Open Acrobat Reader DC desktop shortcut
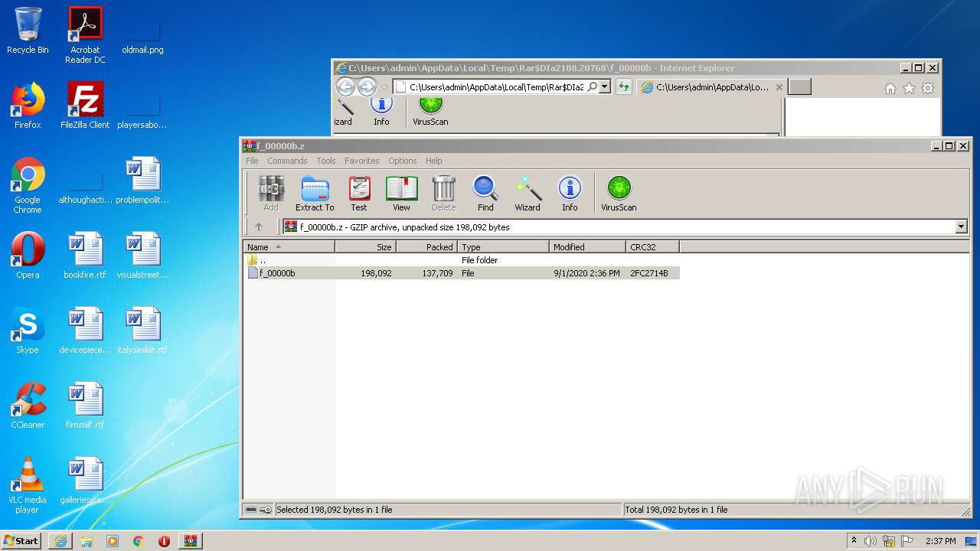Image resolution: width=980 pixels, height=551 pixels. tap(85, 35)
